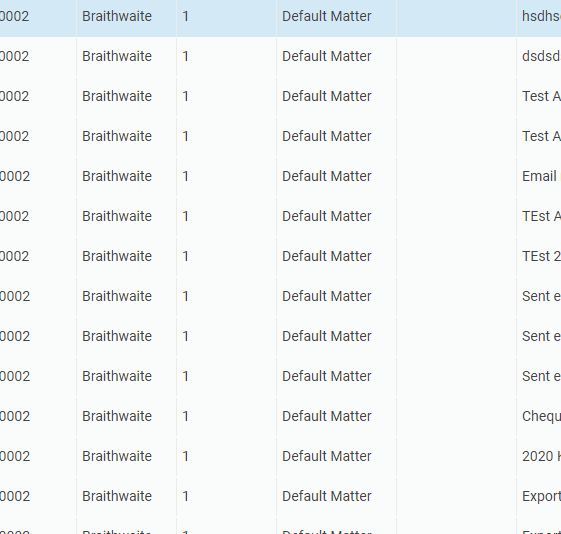Click Default Matter in the TEst 2 row

point(327,256)
